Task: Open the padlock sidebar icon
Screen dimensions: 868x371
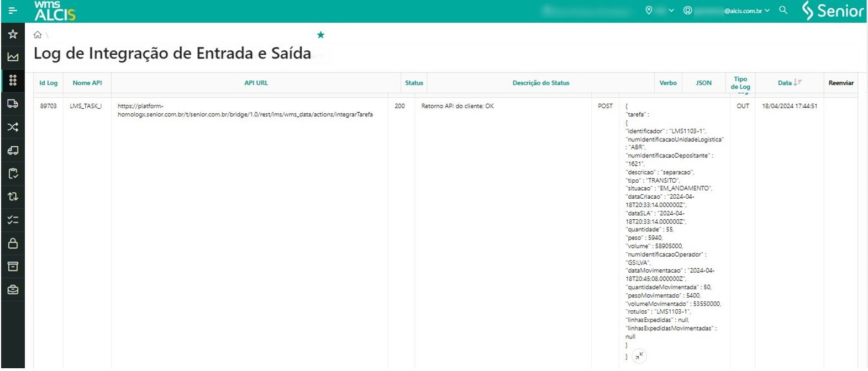Action: (x=13, y=243)
